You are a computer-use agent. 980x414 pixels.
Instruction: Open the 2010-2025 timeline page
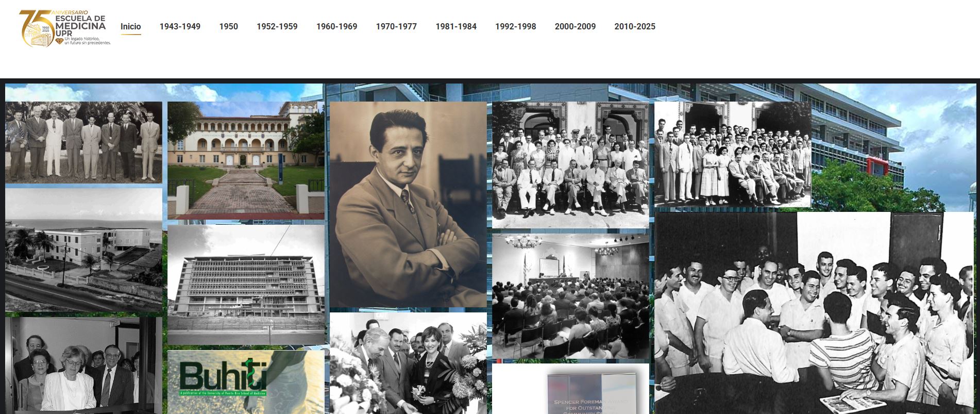click(634, 27)
